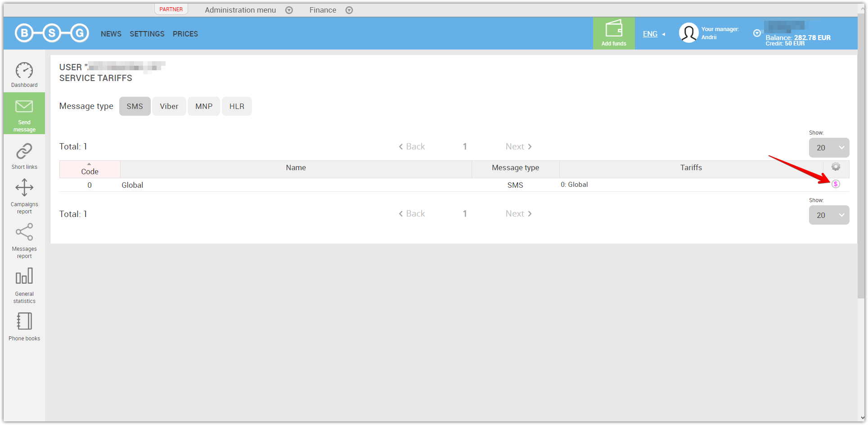
Task: Click the Add funds wallet button
Action: tap(613, 33)
